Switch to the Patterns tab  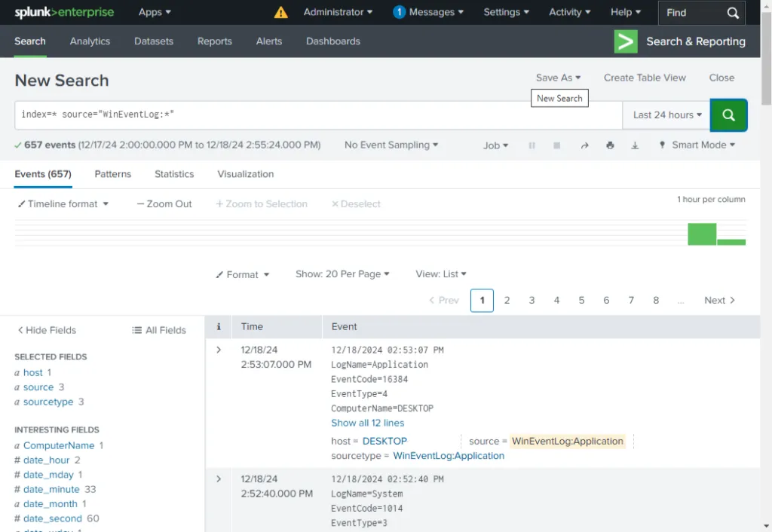tap(113, 174)
